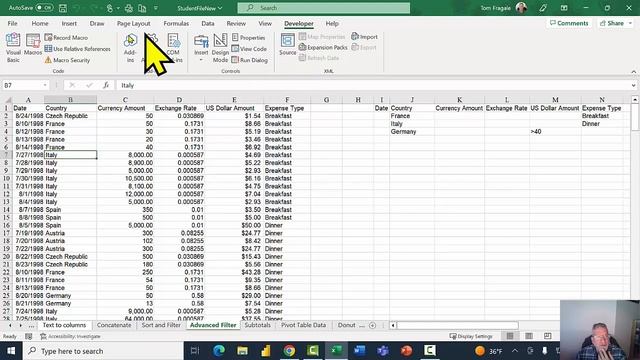
Task: Select cell M4 containing >40
Action: (555, 131)
